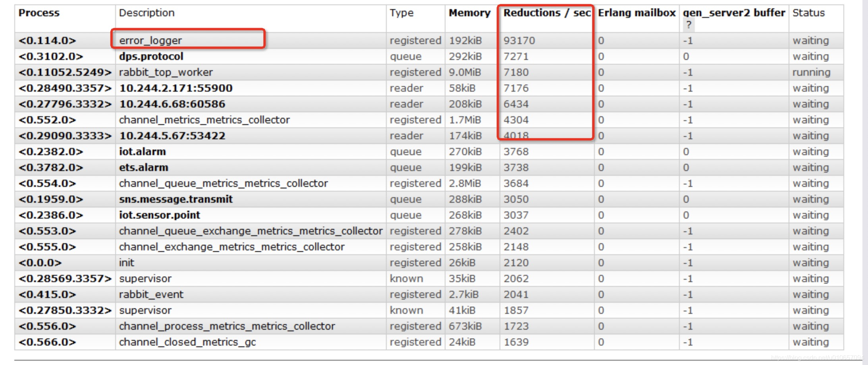This screenshot has height=365, width=868.
Task: Open the ets.alarm queue link
Action: (x=144, y=167)
